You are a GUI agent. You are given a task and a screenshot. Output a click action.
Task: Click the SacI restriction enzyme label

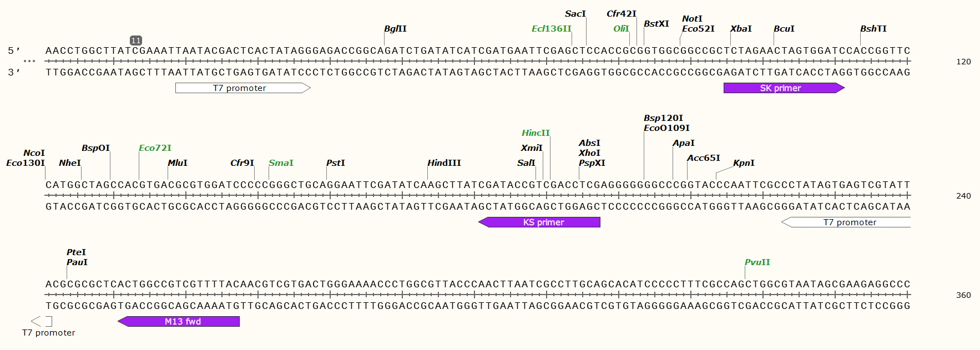tap(575, 14)
